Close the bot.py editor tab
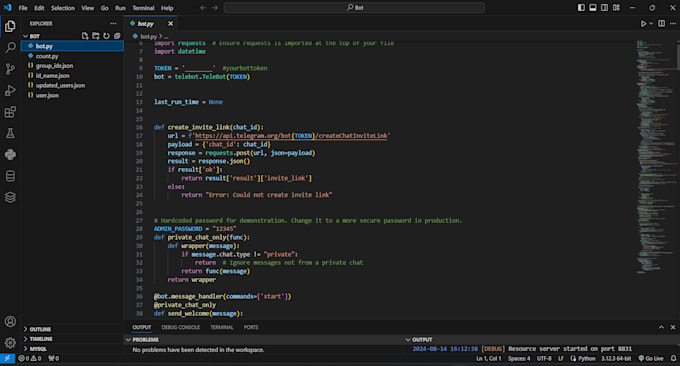Image resolution: width=680 pixels, height=366 pixels. pos(170,23)
